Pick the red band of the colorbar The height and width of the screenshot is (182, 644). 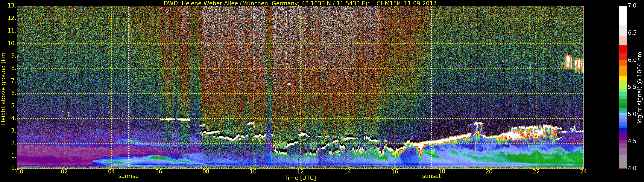[x=623, y=52]
